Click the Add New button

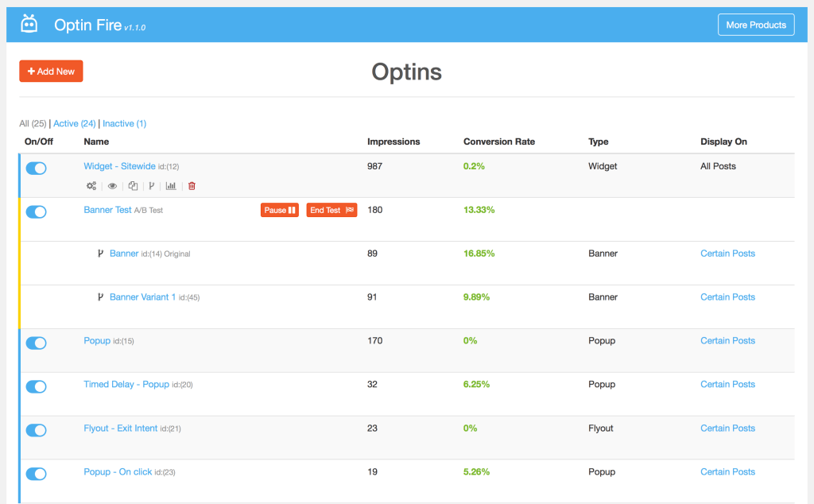coord(51,72)
